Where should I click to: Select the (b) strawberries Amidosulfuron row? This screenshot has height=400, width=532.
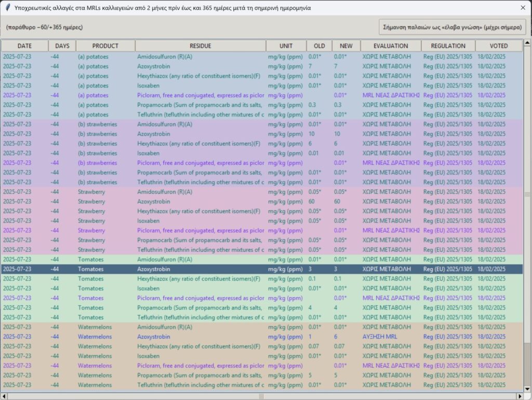click(x=262, y=124)
